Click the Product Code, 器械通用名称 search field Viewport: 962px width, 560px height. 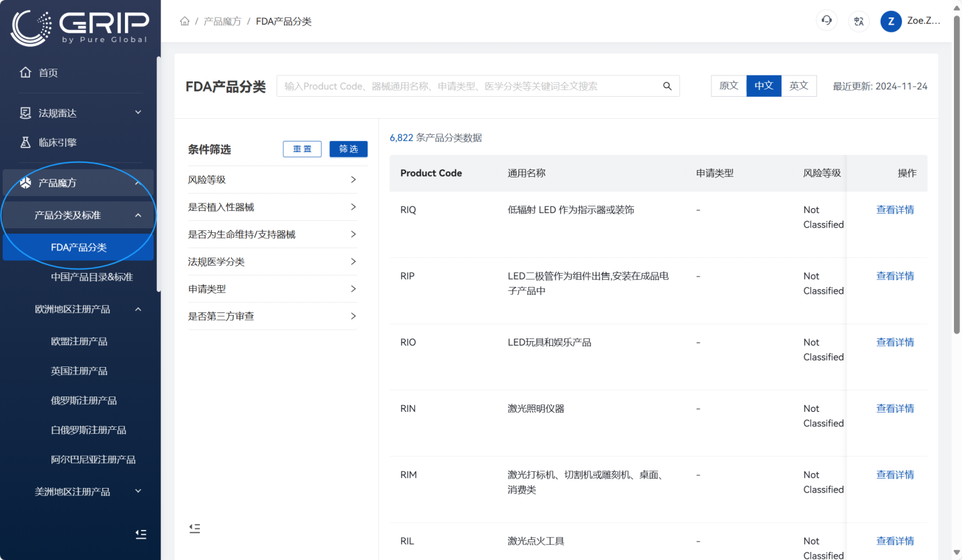coord(478,86)
